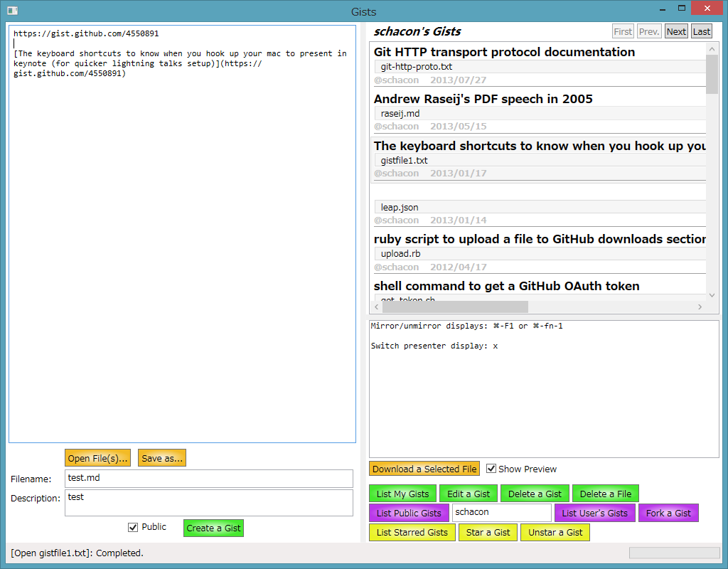Click the Unstar a Gist button

(555, 532)
